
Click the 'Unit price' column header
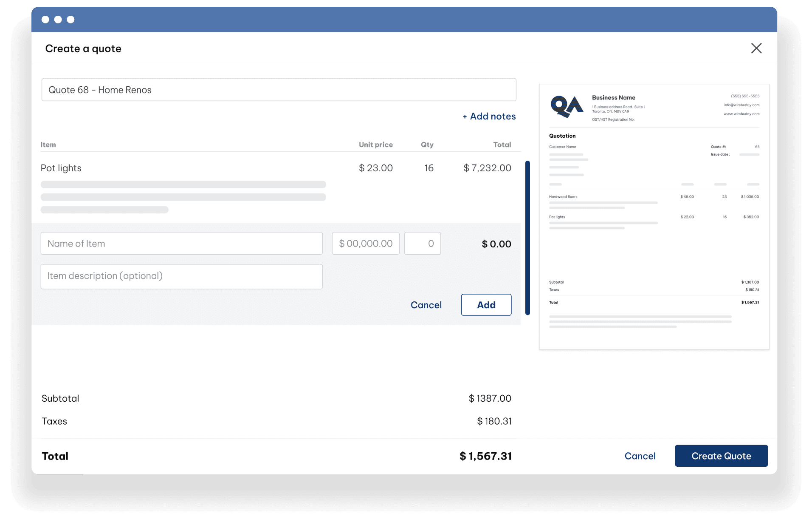[x=376, y=145]
